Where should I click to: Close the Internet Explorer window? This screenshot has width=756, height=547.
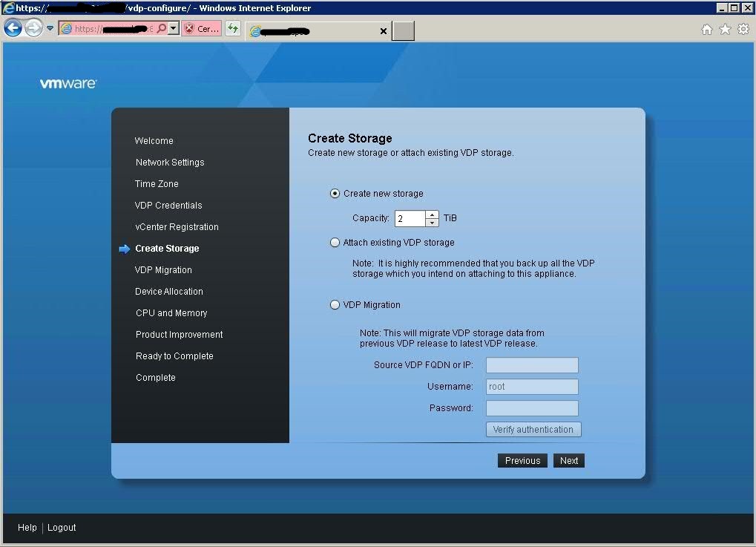pos(747,7)
